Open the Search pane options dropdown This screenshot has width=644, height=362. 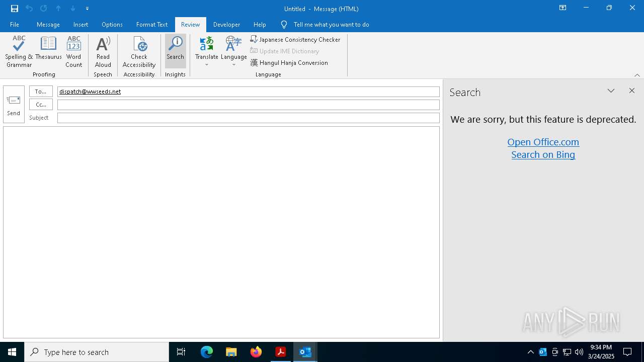point(611,91)
